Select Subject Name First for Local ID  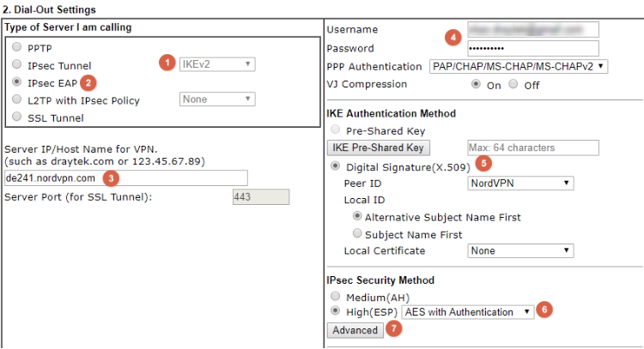pos(356,234)
